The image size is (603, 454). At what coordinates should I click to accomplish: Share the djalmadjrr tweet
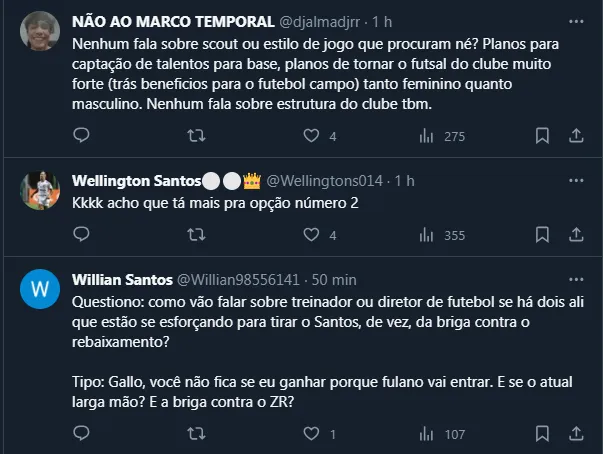[576, 136]
